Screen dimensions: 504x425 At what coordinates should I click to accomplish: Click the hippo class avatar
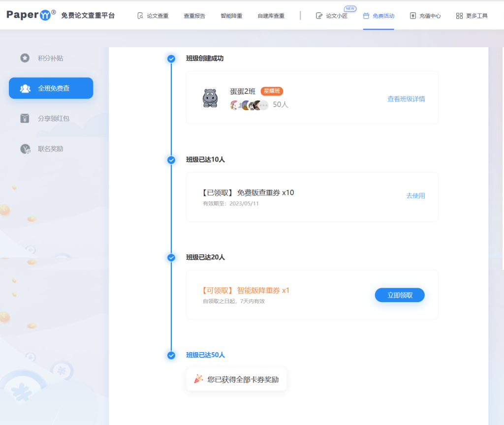click(210, 97)
